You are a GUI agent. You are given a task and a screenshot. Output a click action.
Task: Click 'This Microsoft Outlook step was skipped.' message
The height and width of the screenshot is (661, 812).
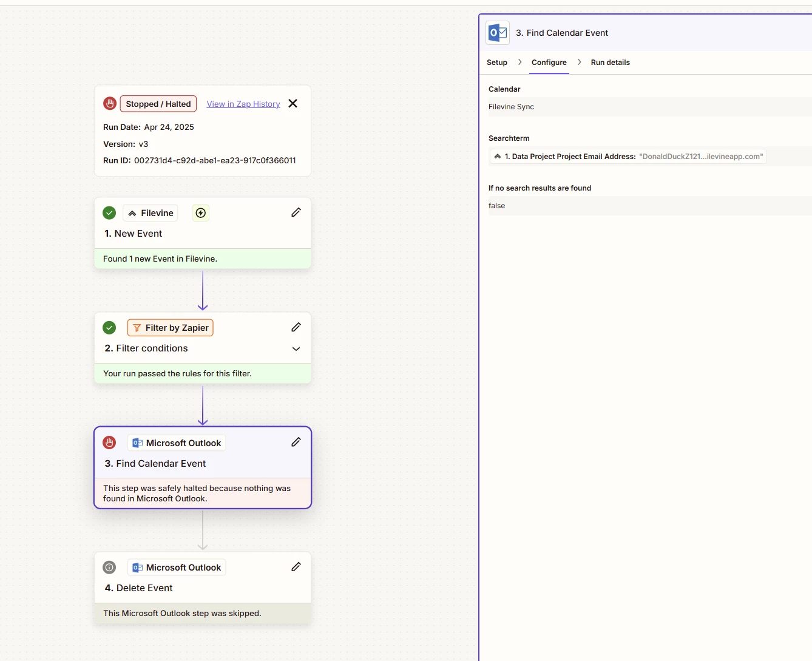pyautogui.click(x=182, y=613)
